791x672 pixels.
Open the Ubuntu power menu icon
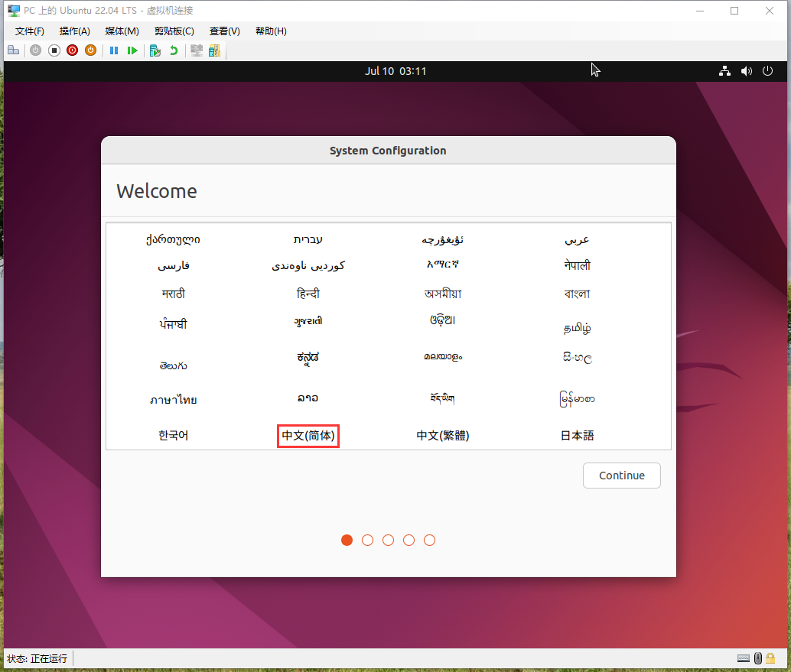click(768, 71)
